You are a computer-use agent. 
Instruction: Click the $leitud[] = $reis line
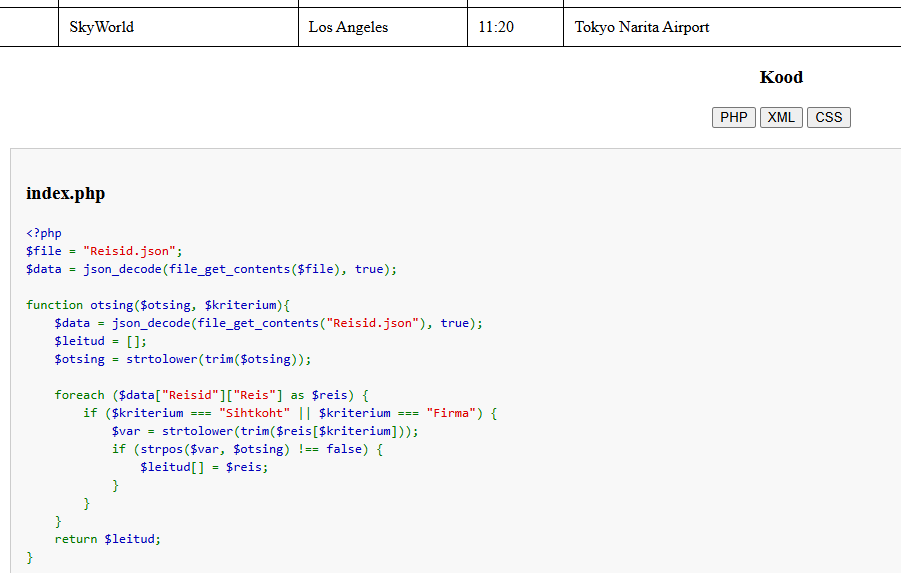pos(204,467)
